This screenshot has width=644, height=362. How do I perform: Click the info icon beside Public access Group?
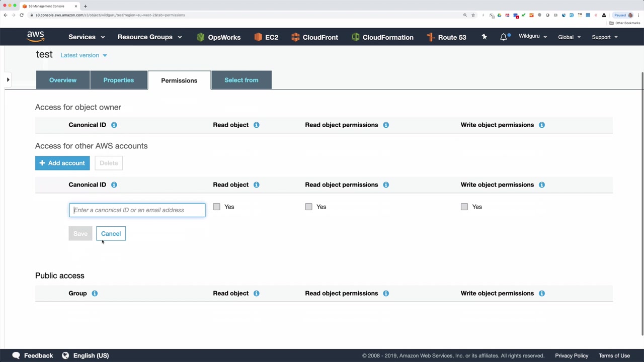click(x=95, y=293)
